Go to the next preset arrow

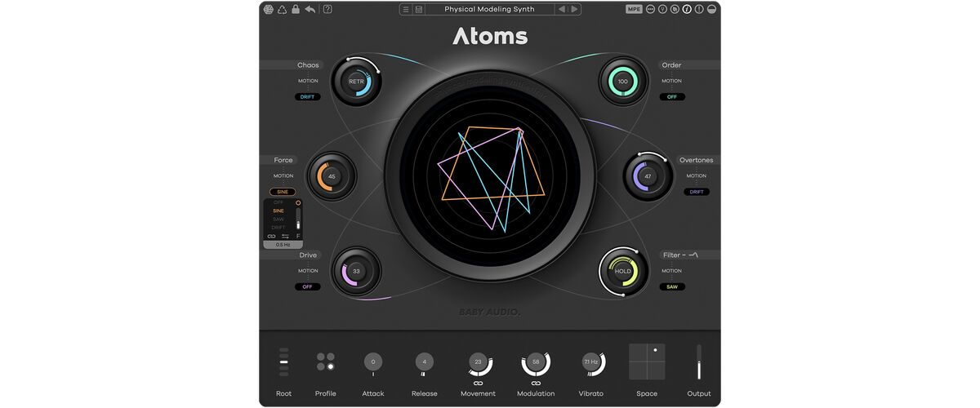(x=574, y=10)
